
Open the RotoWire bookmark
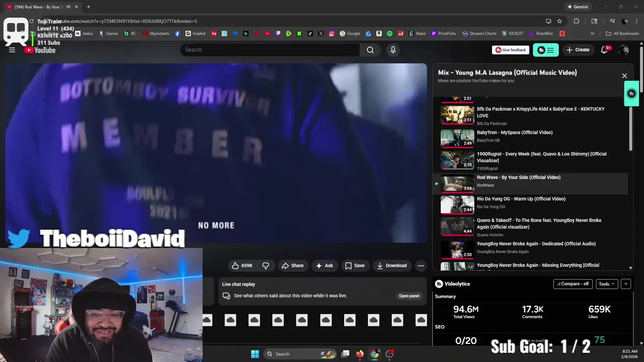pos(541,34)
